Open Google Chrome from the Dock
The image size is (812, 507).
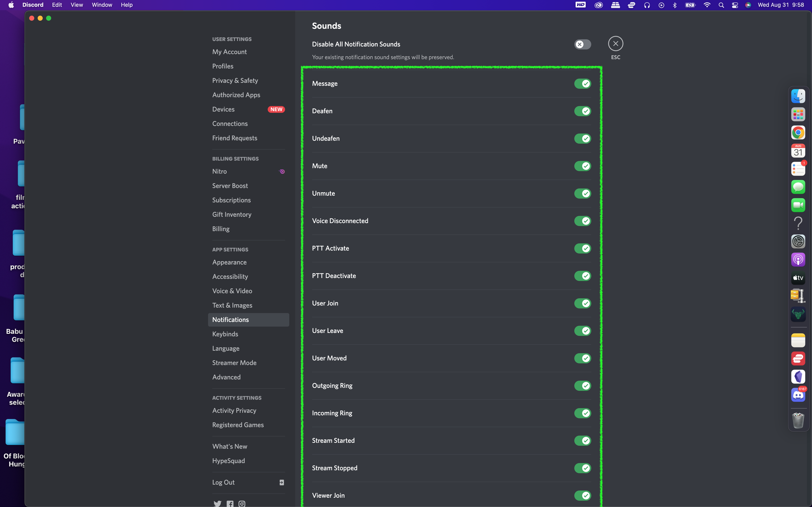point(798,132)
